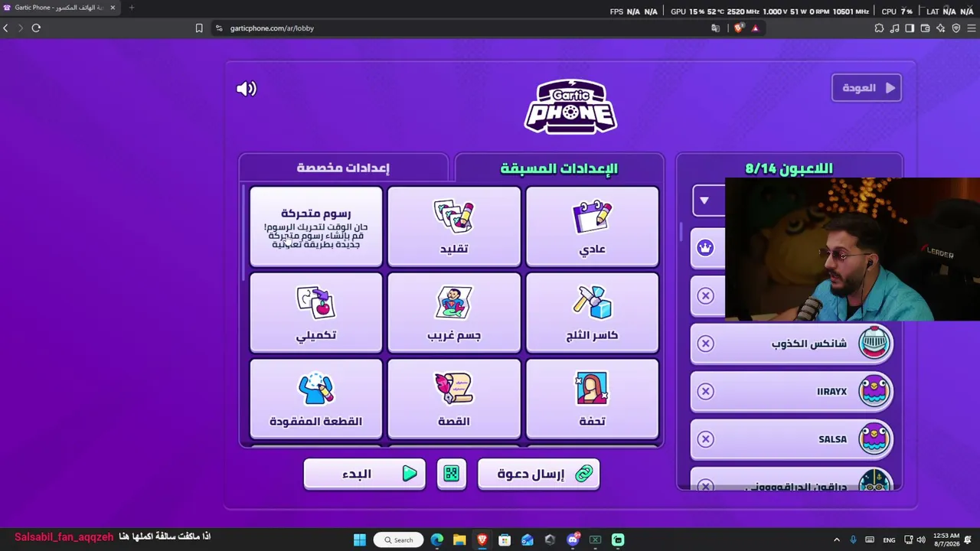Screen dimensions: 980x551
Task: Pick the القطعة المفقودة game mode
Action: [x=316, y=399]
